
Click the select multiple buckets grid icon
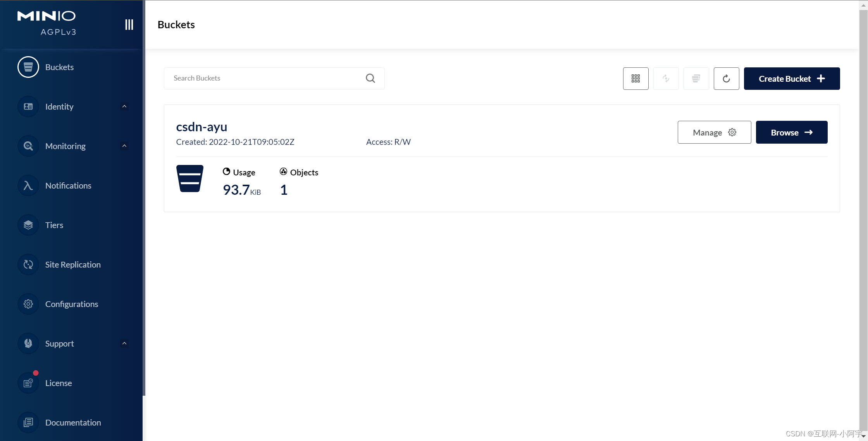pyautogui.click(x=635, y=79)
